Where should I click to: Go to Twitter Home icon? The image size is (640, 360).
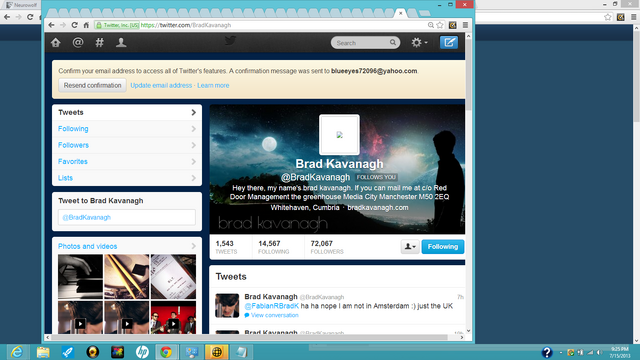click(56, 42)
